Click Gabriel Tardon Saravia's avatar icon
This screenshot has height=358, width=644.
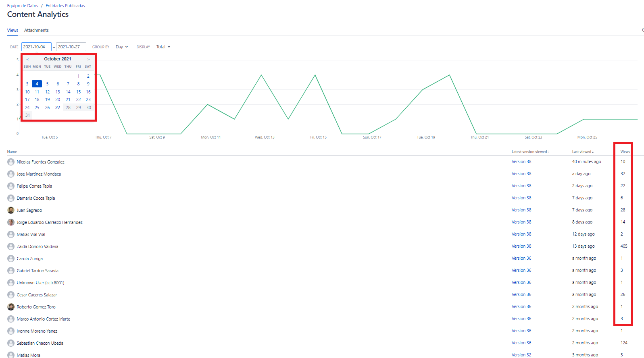pyautogui.click(x=11, y=271)
